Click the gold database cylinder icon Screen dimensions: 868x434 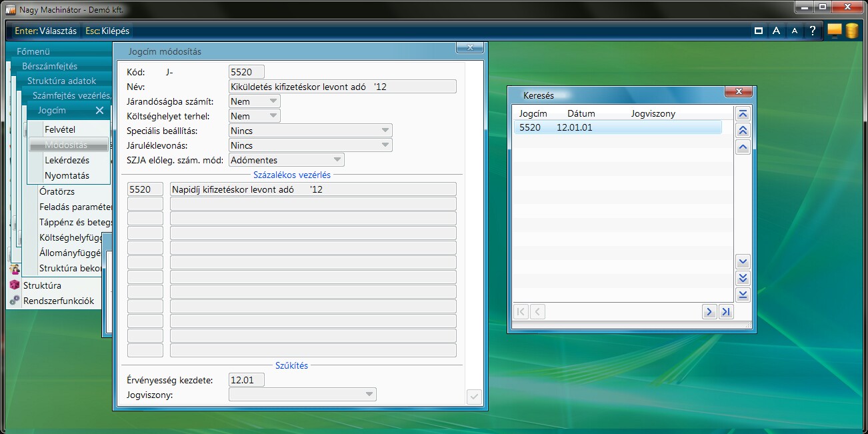[851, 31]
